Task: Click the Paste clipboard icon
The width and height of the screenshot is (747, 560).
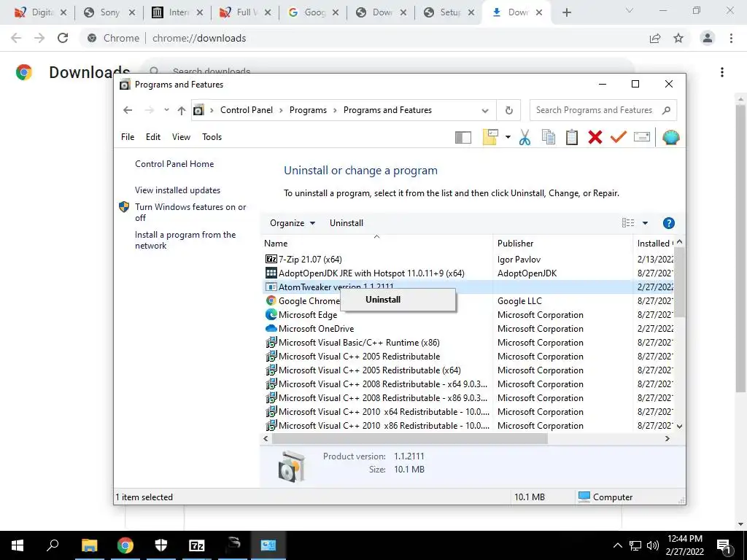Action: click(572, 137)
